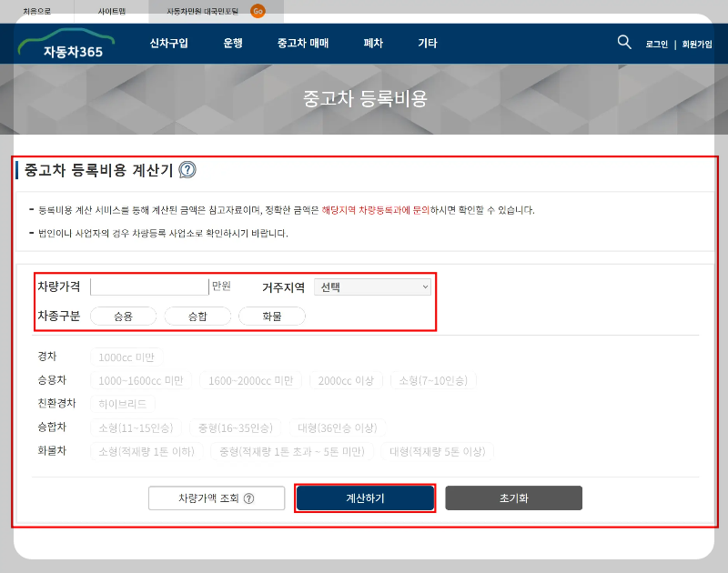Click the 차량가액 조회 button
Screen dimensions: 728x573
tap(207, 498)
